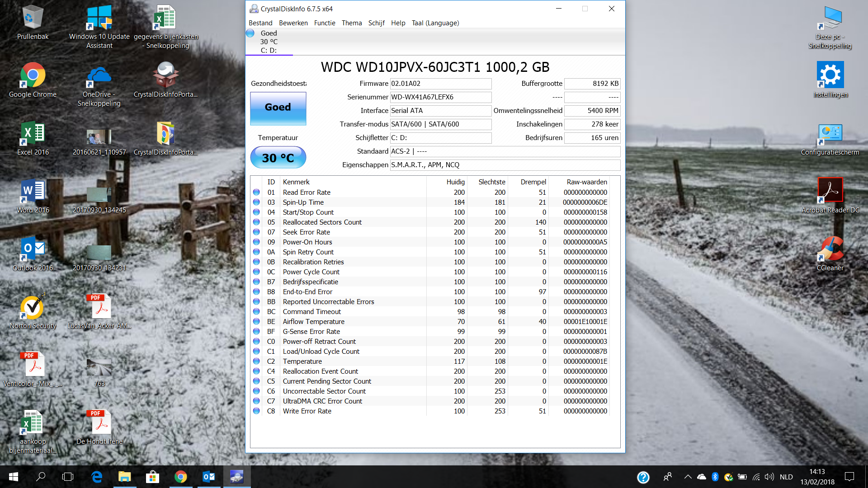Open the Prullenbak recycle bin icon
This screenshot has width=868, height=488.
point(33,23)
